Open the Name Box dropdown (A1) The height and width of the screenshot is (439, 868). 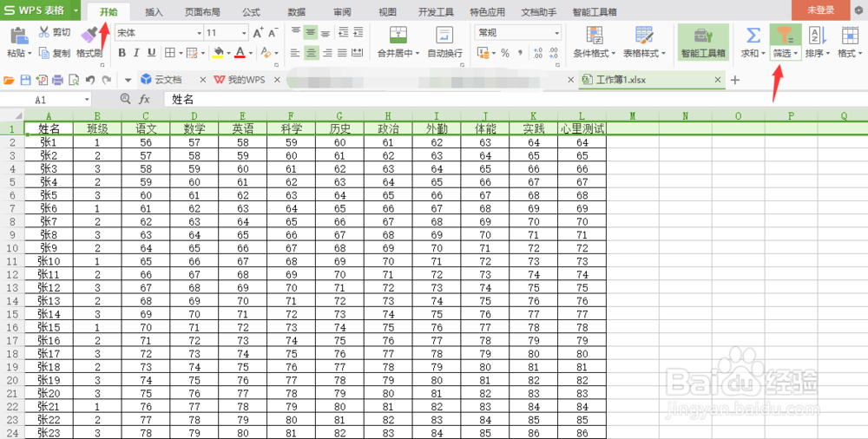tap(87, 100)
